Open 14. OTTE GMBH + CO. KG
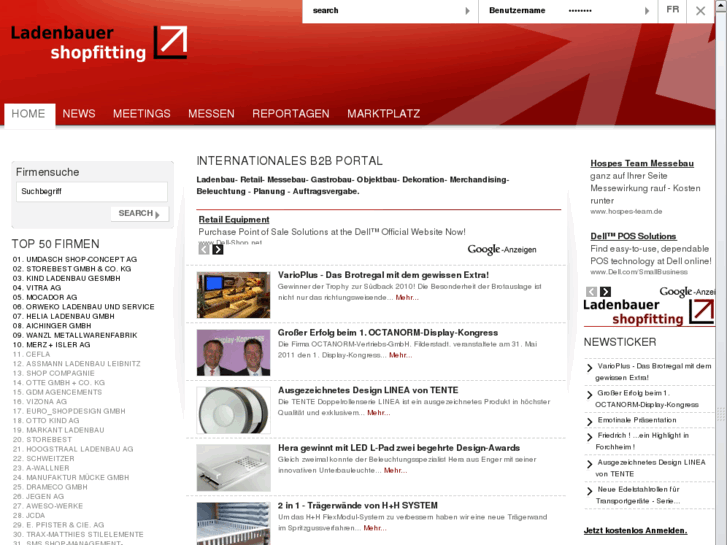Viewport: 727px width, 545px height. click(x=59, y=383)
